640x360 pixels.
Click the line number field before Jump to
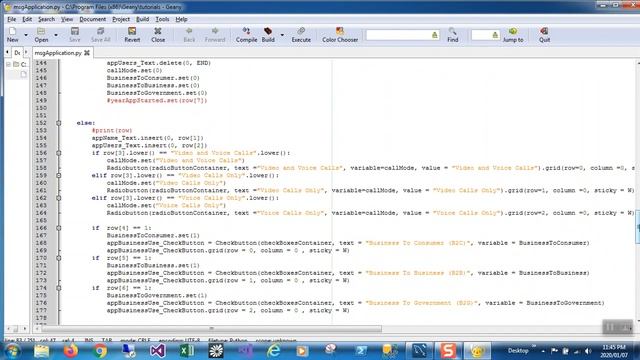[x=482, y=35]
